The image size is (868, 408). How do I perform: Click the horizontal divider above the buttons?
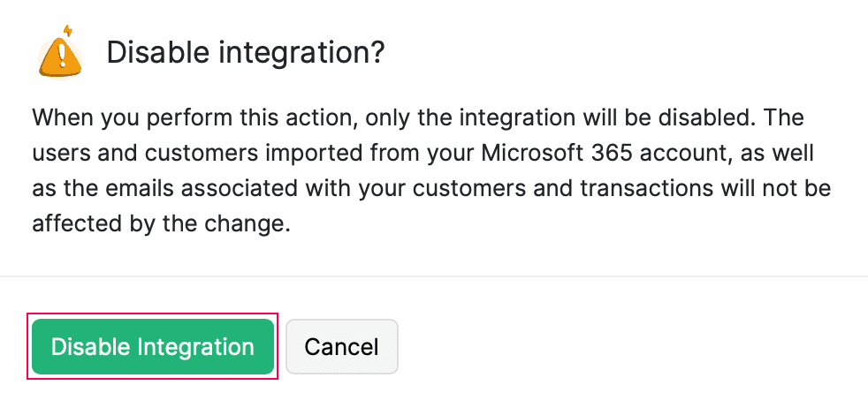tap(434, 276)
